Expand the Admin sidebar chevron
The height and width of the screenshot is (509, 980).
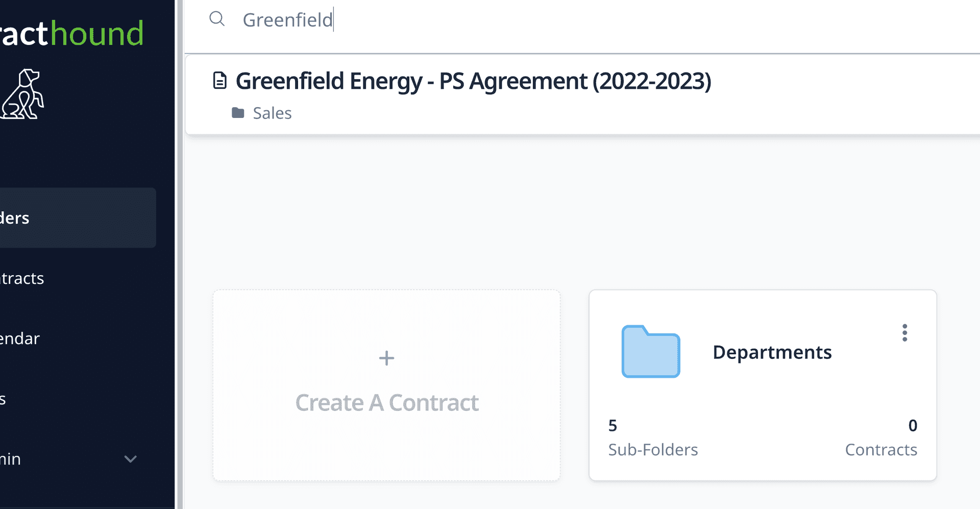click(131, 459)
